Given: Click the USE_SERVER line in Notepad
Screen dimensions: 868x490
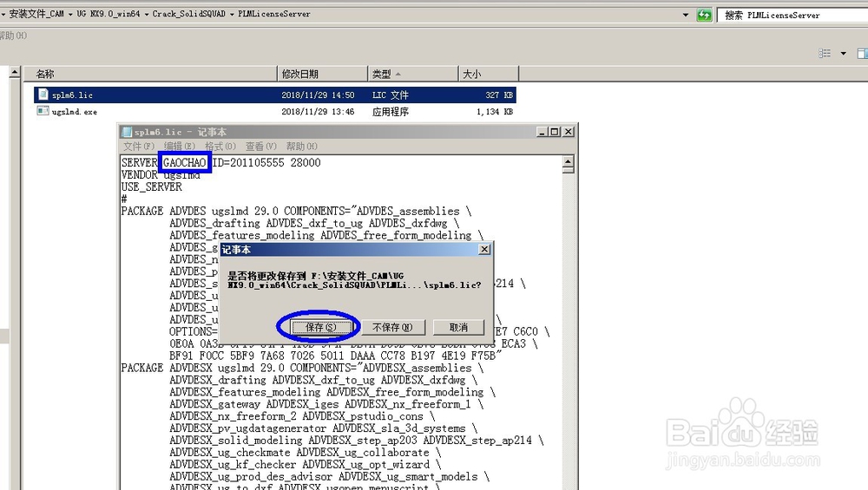Looking at the screenshot, I should point(152,187).
